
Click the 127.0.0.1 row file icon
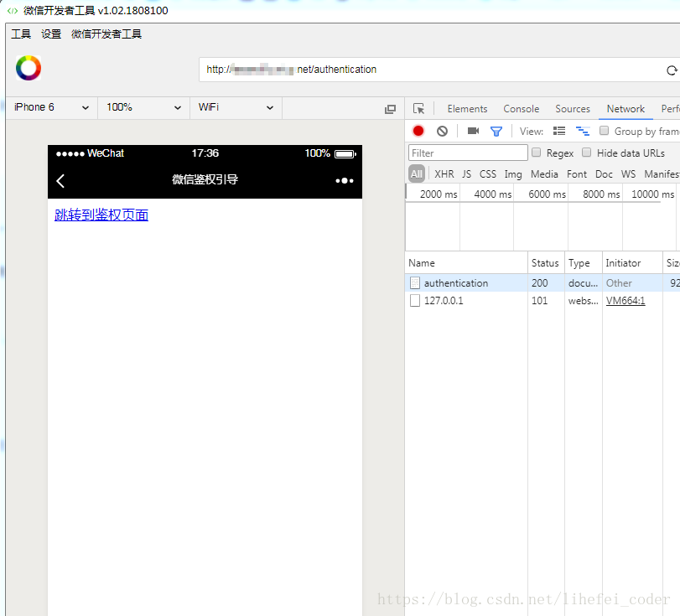point(414,300)
